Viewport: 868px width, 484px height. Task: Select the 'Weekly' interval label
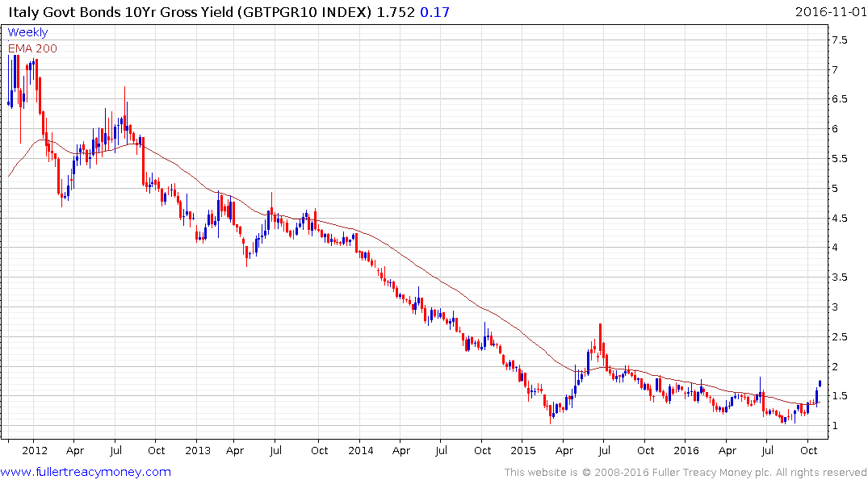click(x=27, y=32)
